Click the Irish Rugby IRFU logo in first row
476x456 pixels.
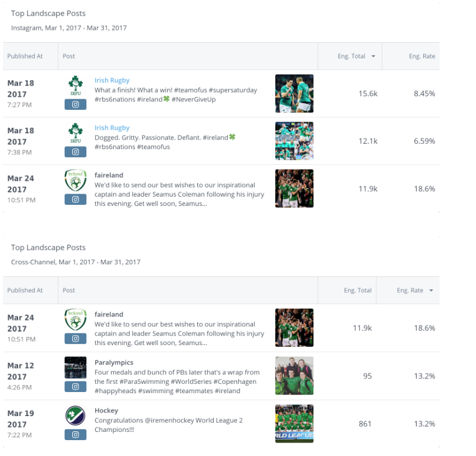coord(75,85)
